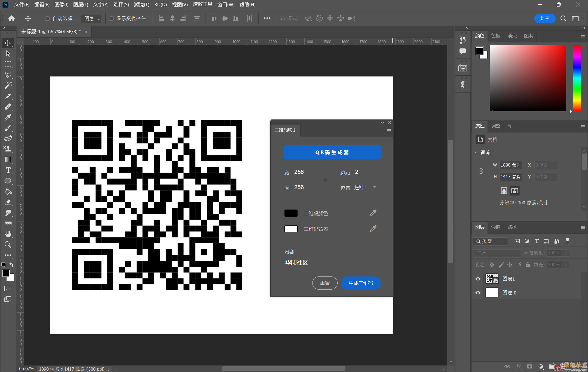The width and height of the screenshot is (588, 372).
Task: Open the blend mode 正常 dropdown
Action: 497,253
